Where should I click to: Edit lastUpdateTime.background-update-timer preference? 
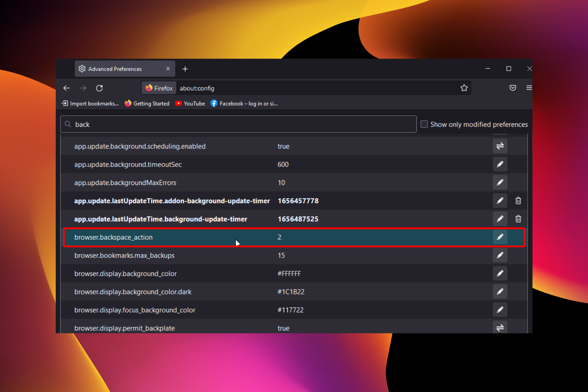(x=500, y=219)
